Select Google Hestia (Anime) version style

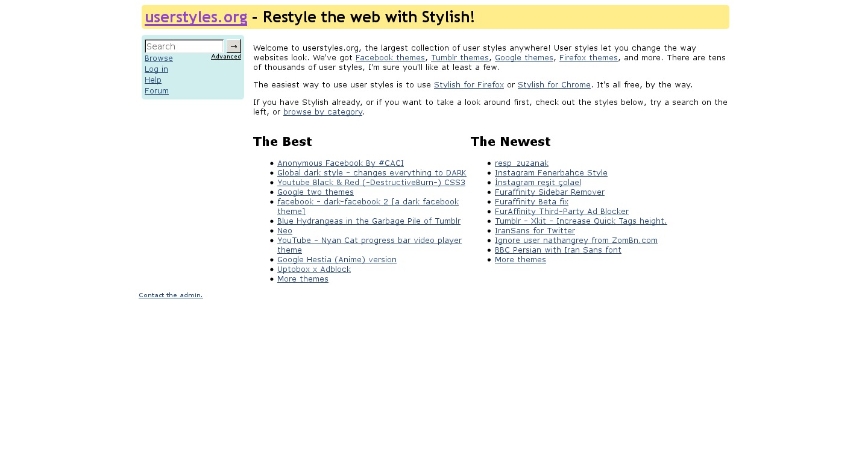click(x=337, y=260)
